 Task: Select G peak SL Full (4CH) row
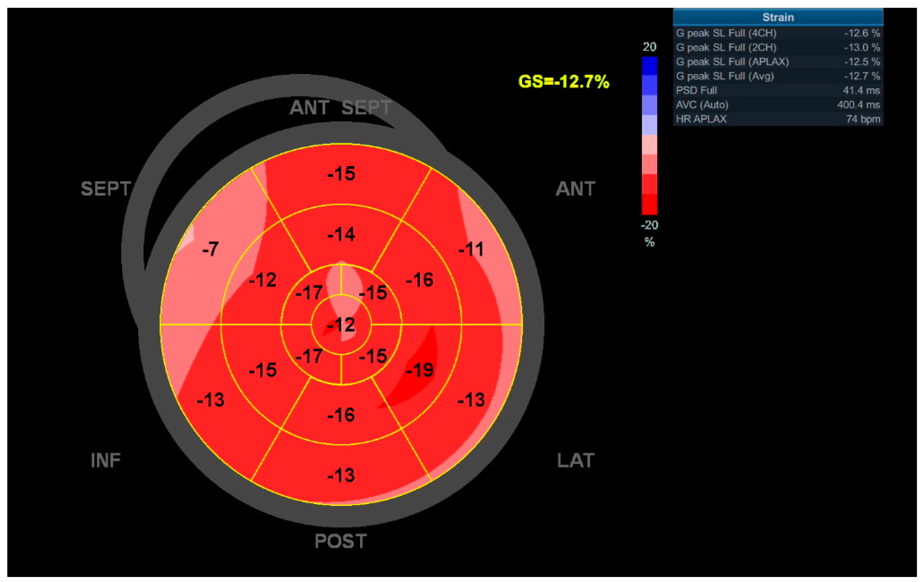778,33
